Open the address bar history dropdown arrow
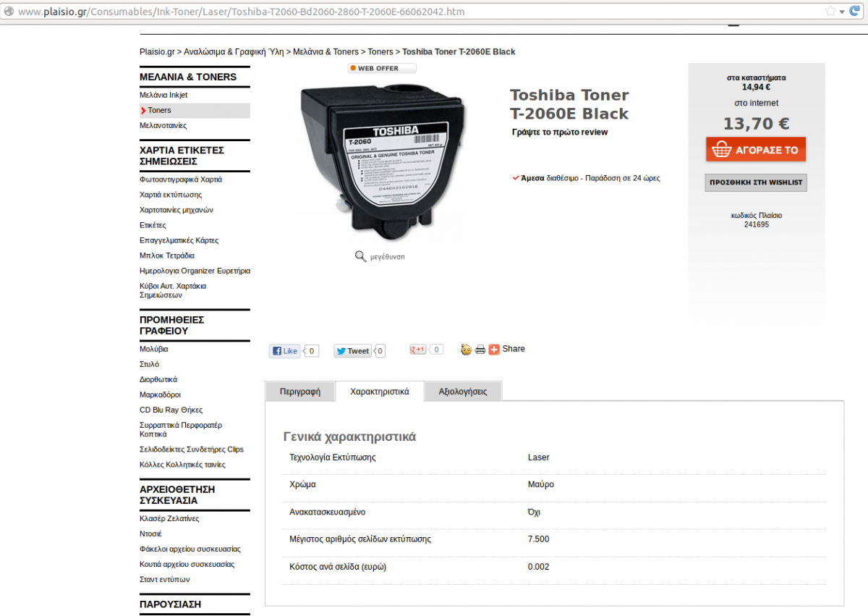868x616 pixels. 843,12
